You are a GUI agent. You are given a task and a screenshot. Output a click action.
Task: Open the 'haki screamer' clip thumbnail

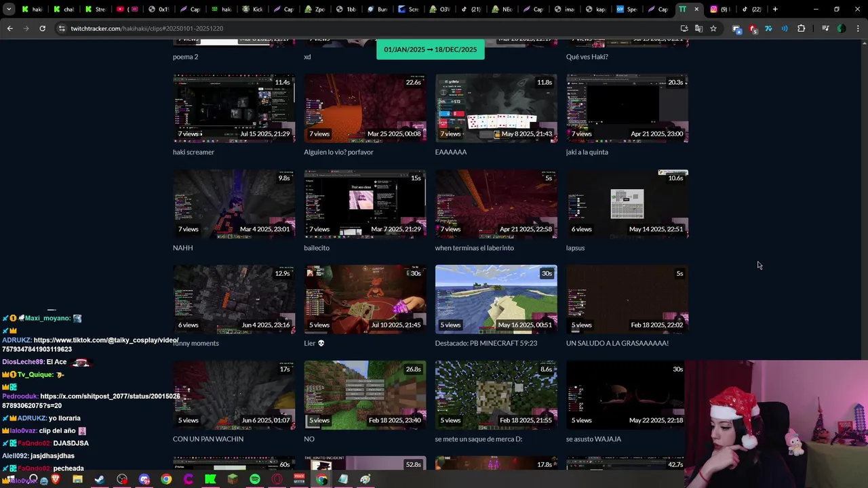tap(234, 108)
